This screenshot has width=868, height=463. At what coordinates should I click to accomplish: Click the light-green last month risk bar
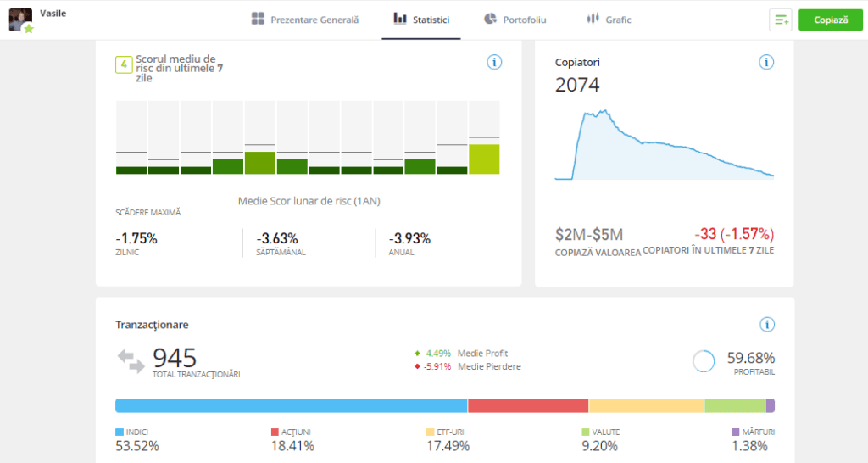(484, 159)
